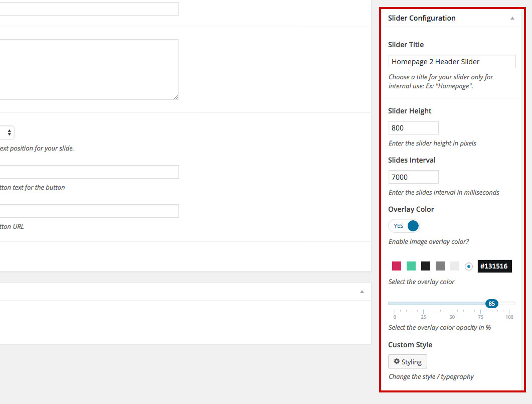
Task: Open the Styling custom style button
Action: pos(408,361)
